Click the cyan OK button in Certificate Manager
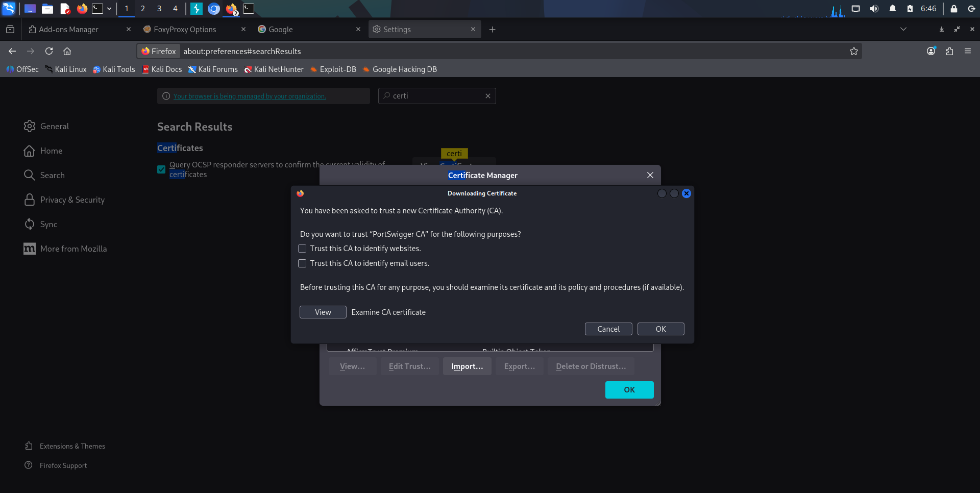Image resolution: width=980 pixels, height=493 pixels. [629, 390]
